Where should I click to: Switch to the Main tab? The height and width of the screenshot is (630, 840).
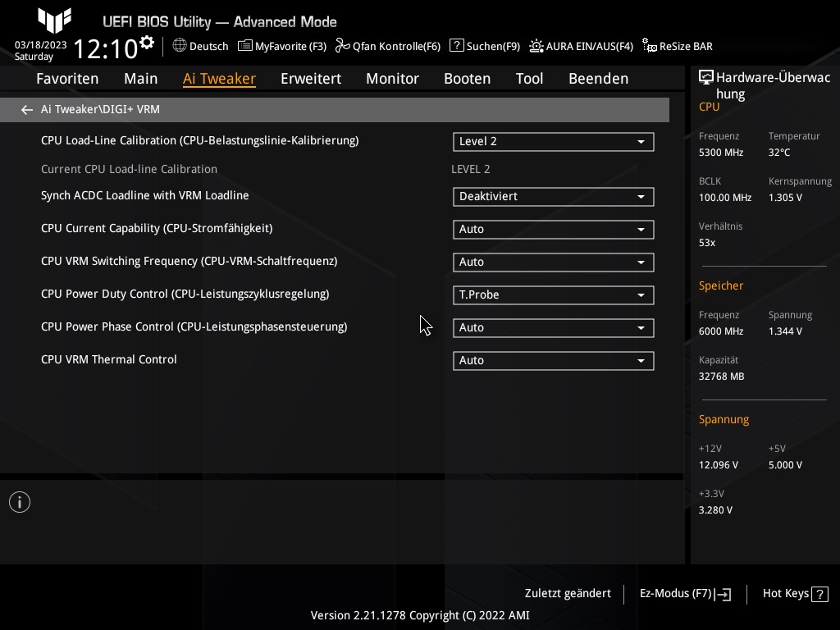pyautogui.click(x=141, y=79)
